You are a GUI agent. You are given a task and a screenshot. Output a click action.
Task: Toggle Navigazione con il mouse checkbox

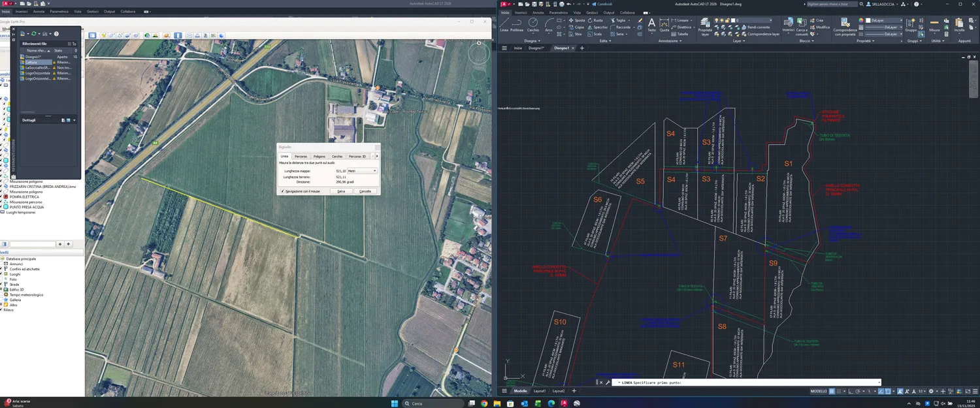click(282, 191)
